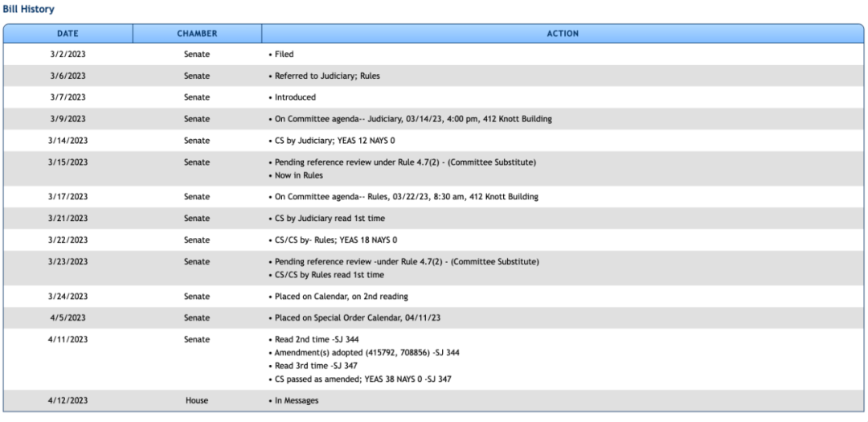The width and height of the screenshot is (868, 422).
Task: Select the Judiciary committee agenda 03/14/23 entry
Action: [410, 120]
